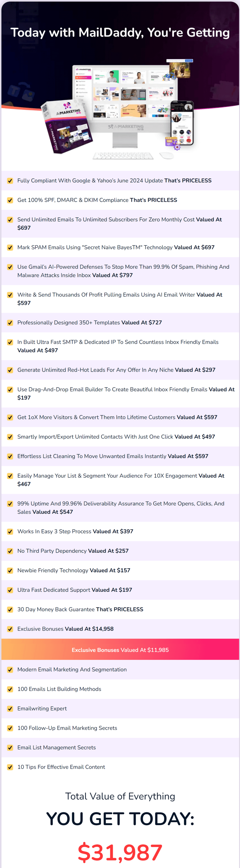240x868 pixels.
Task: Click the check icon next to Effortless List Cleaning
Action: click(10, 457)
